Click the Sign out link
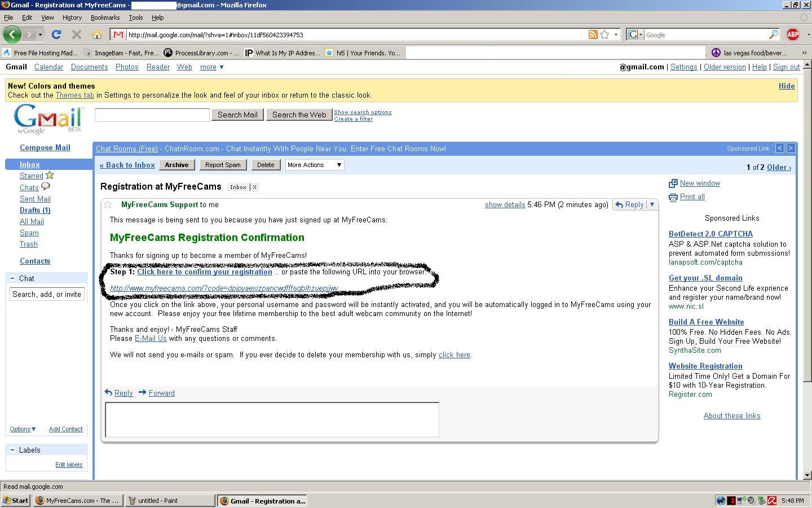 tap(786, 67)
